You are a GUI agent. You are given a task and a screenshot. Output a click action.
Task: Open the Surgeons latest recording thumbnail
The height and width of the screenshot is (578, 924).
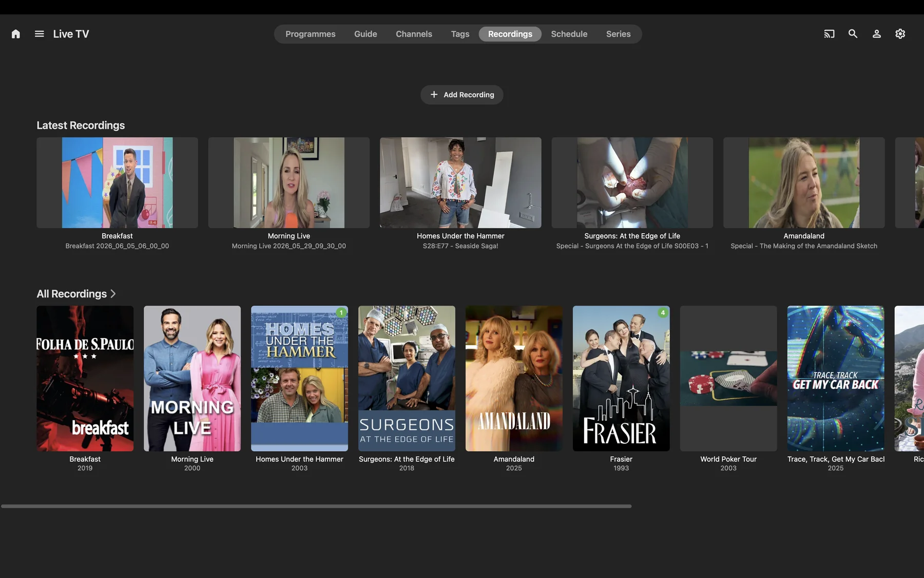click(x=632, y=182)
